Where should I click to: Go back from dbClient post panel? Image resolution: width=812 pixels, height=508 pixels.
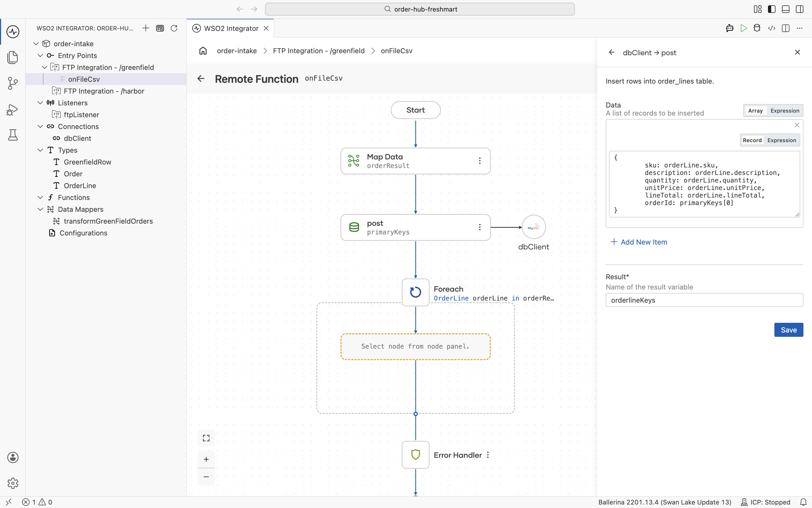[x=612, y=52]
